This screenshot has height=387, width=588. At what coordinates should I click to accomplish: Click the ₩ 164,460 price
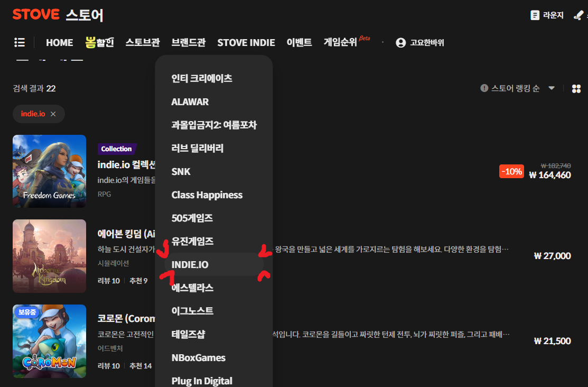click(x=550, y=175)
